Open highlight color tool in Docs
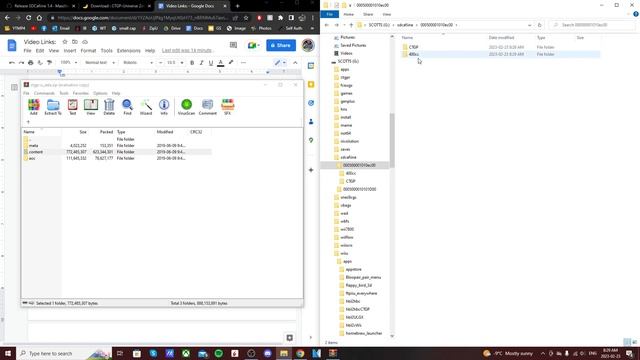Screen dimensions: 640x360 click(231, 63)
